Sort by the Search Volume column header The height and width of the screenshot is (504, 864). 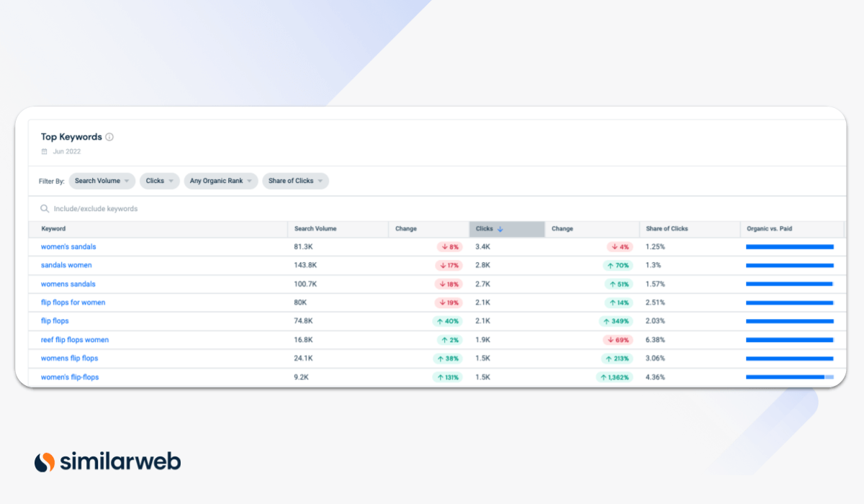point(315,229)
